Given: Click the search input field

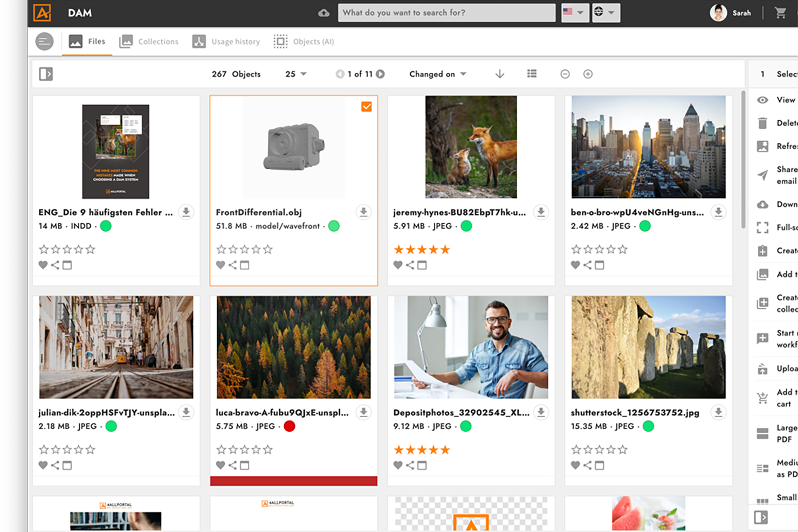Looking at the screenshot, I should point(446,12).
